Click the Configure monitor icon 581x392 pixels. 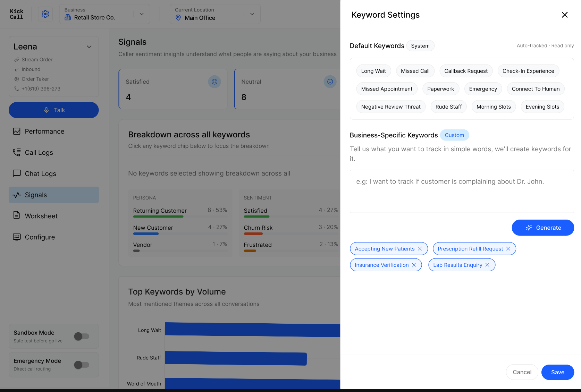[17, 237]
